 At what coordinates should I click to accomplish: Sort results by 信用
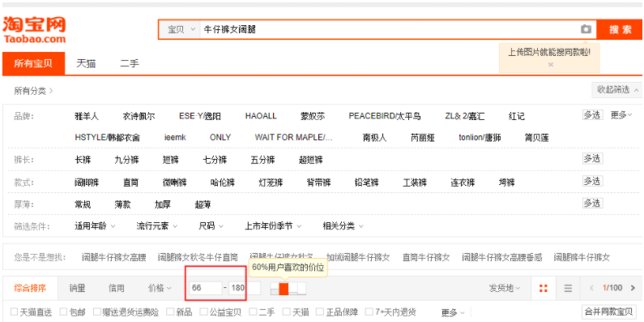116,288
